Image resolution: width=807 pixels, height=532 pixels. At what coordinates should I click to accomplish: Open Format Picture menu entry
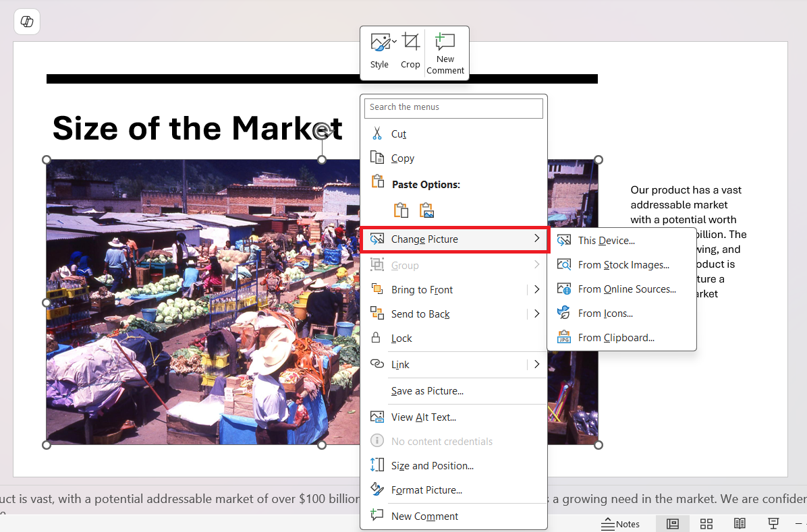(453, 490)
